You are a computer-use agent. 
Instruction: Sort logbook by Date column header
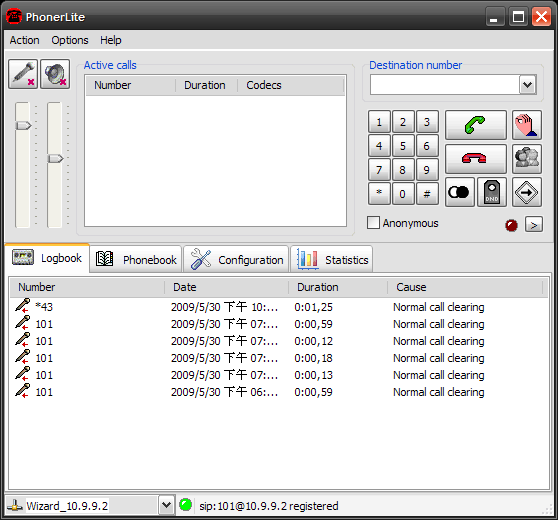[x=226, y=287]
